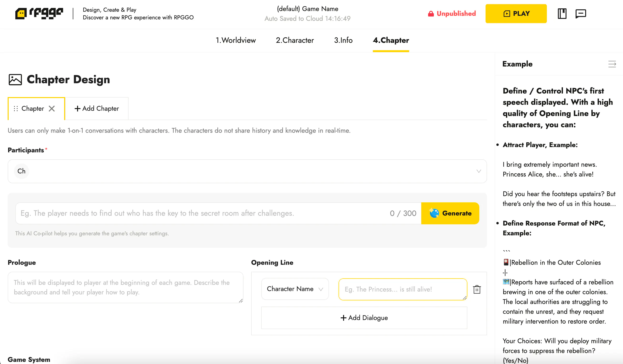The width and height of the screenshot is (623, 364).
Task: Click the Generate button
Action: (x=450, y=213)
